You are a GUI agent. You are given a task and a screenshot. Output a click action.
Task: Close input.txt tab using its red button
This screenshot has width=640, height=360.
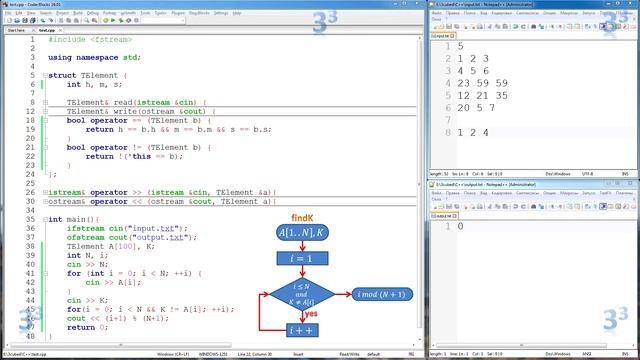(452, 36)
